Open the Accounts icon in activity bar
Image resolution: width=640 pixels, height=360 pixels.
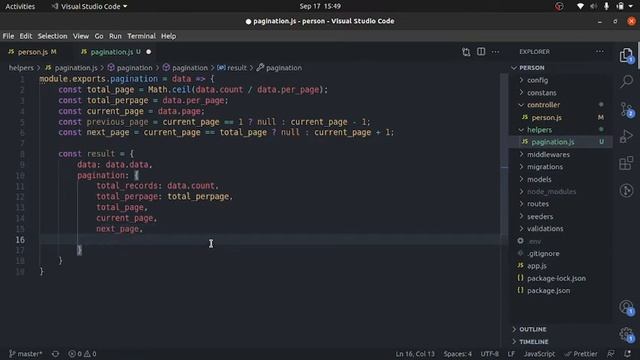click(626, 307)
